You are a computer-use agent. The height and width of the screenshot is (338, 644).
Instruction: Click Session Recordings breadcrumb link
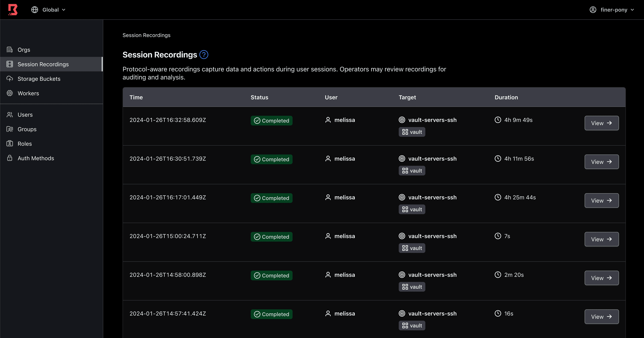[146, 35]
